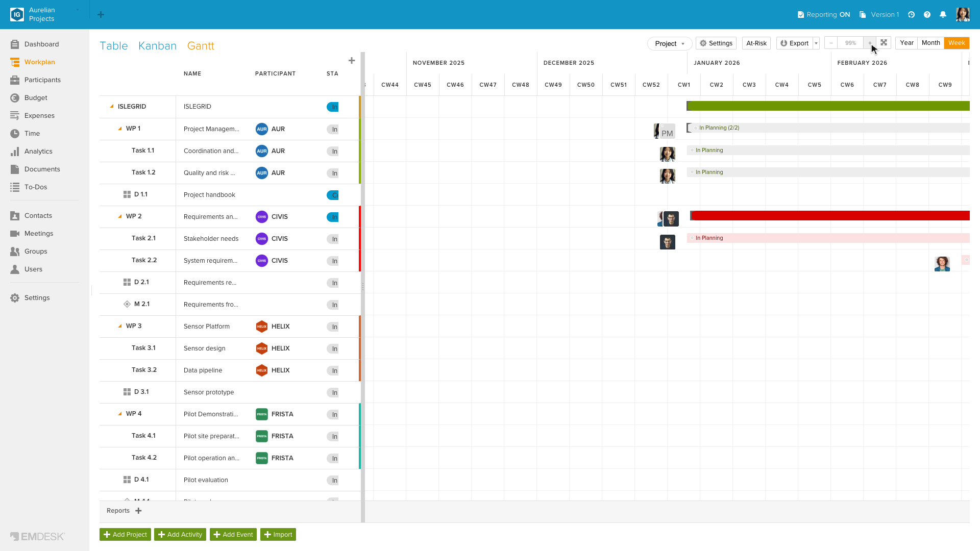
Task: Add a new column with plus icon
Action: coord(352,61)
